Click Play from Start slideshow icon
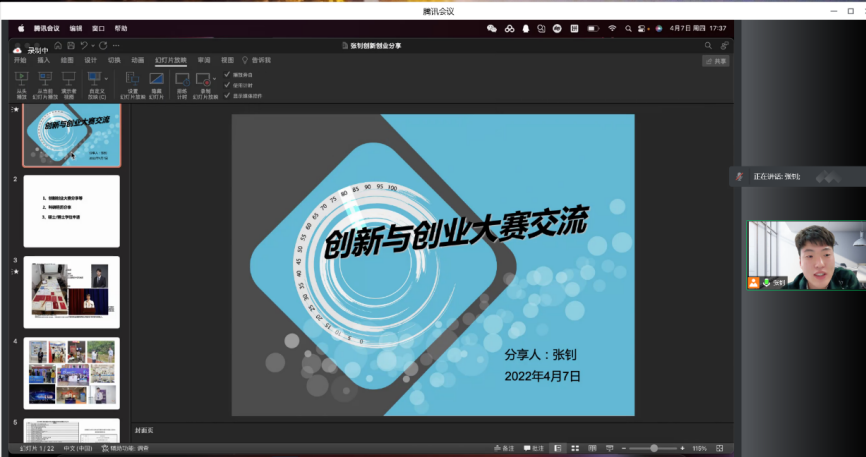 coord(21,78)
